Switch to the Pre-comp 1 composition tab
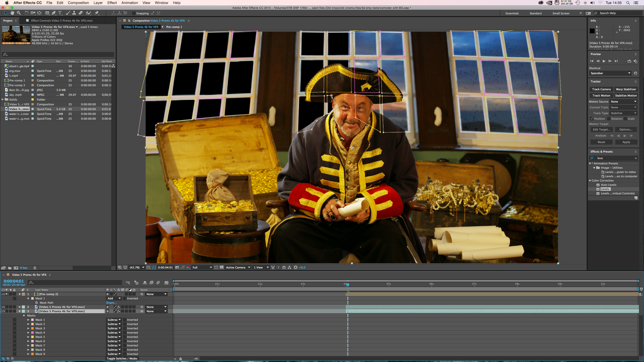 point(174,27)
